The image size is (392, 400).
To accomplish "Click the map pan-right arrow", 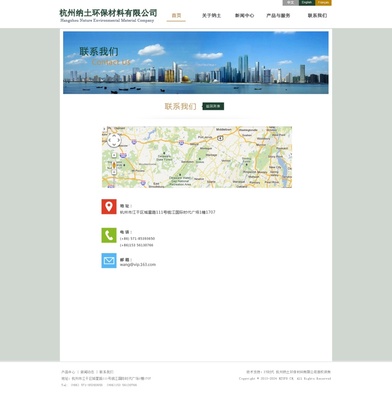I will 119,141.
